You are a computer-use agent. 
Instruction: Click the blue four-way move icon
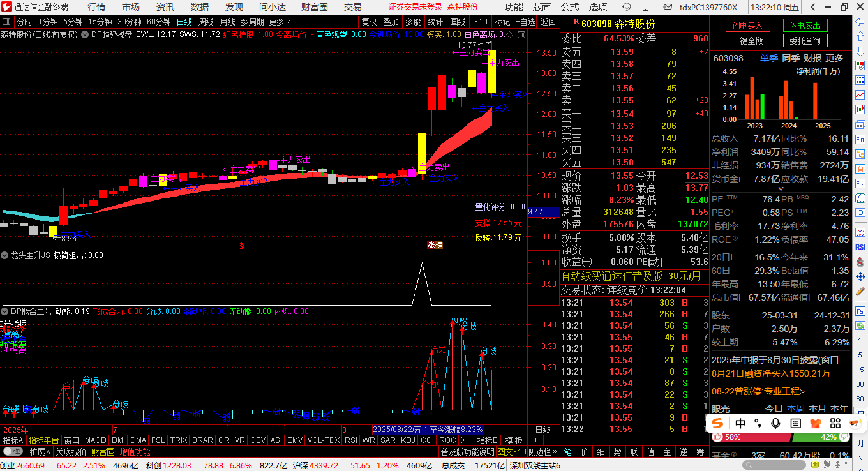click(x=860, y=276)
